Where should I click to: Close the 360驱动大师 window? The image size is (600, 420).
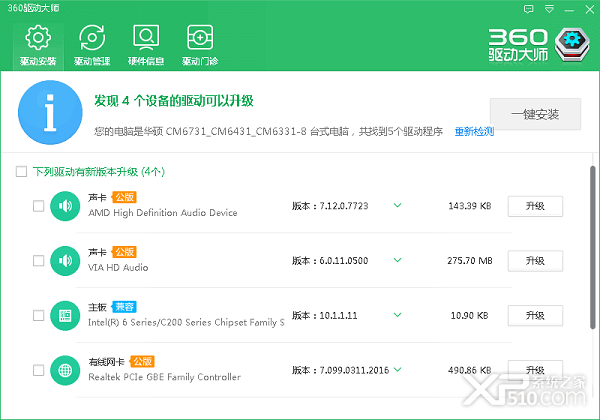click(590, 9)
